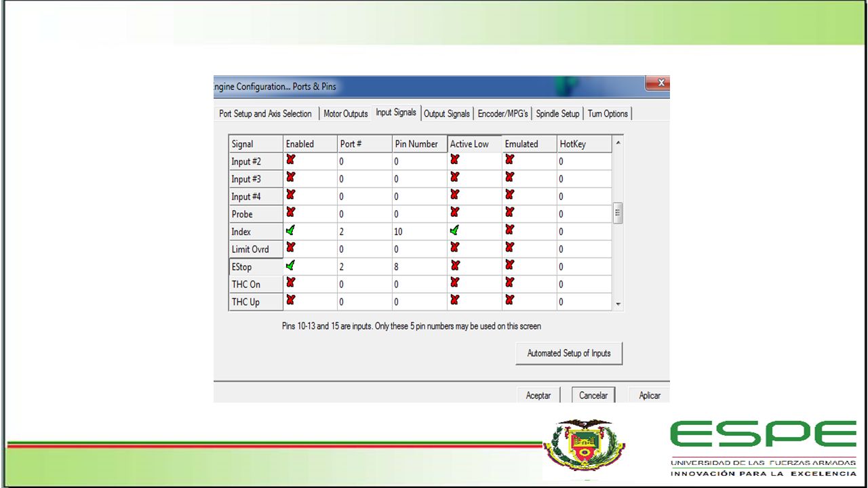Select the Port # cell for EStop

(365, 266)
